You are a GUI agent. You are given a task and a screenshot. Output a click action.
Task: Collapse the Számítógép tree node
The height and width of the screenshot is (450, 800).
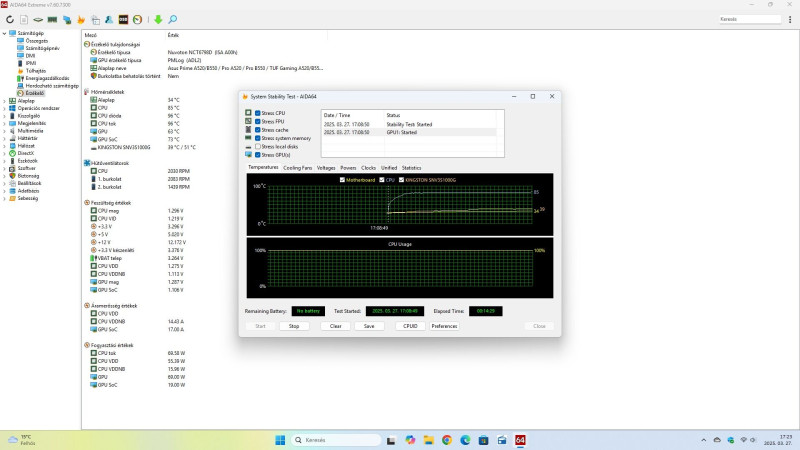pos(5,33)
